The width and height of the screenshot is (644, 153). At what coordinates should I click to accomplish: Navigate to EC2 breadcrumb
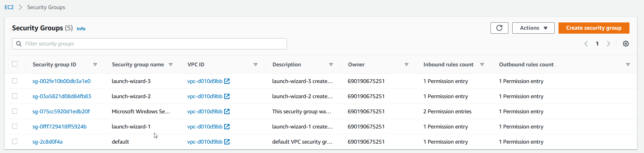[x=9, y=7]
